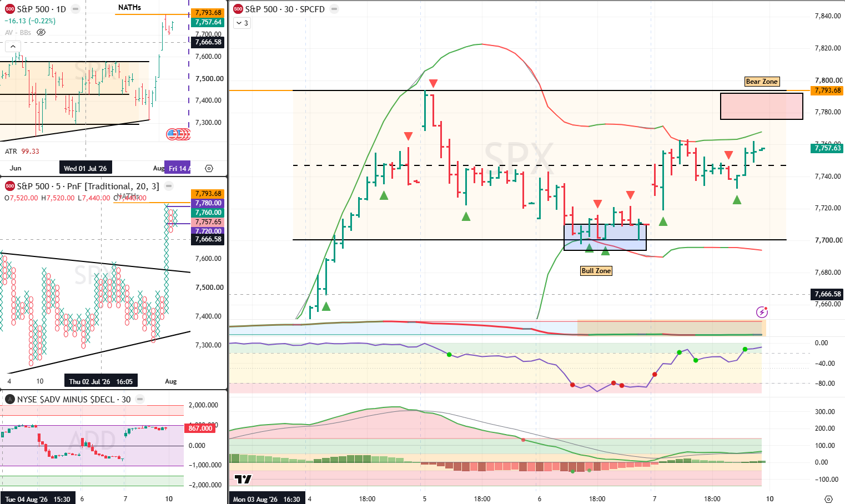
Task: Click the Tue 04 Aug '26 15:30 date label
Action: coord(38,499)
